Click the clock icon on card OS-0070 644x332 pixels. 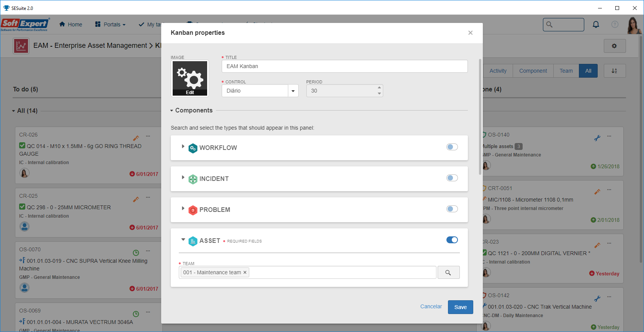[136, 253]
